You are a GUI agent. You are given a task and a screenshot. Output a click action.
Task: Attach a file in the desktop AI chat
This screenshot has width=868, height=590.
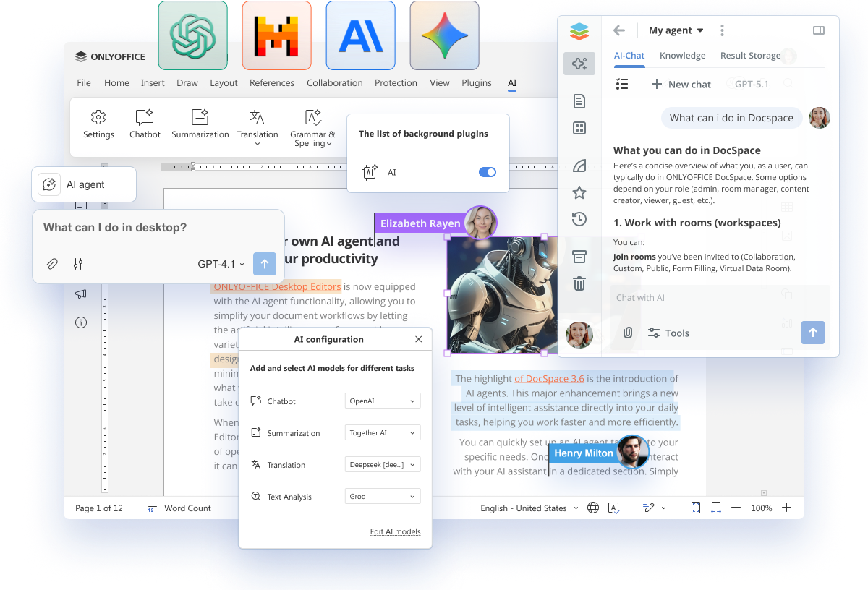pos(51,263)
